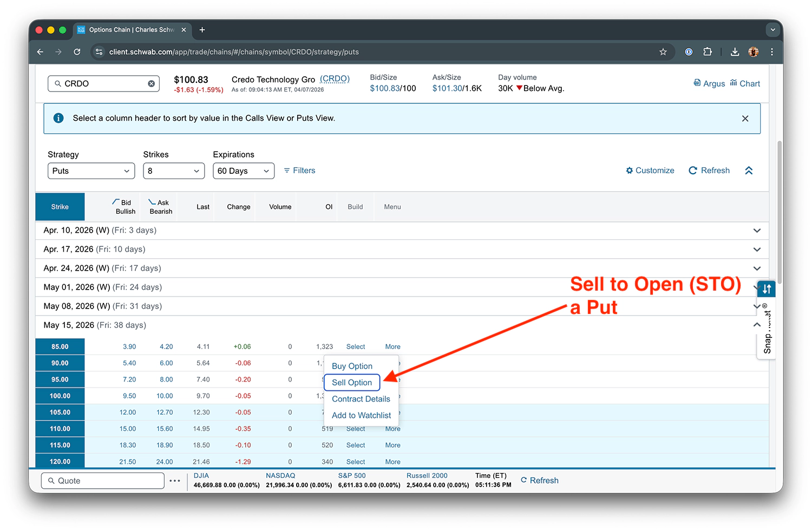Screen dimensions: 812x531
Task: Click the info icon in the banner
Action: coord(58,118)
